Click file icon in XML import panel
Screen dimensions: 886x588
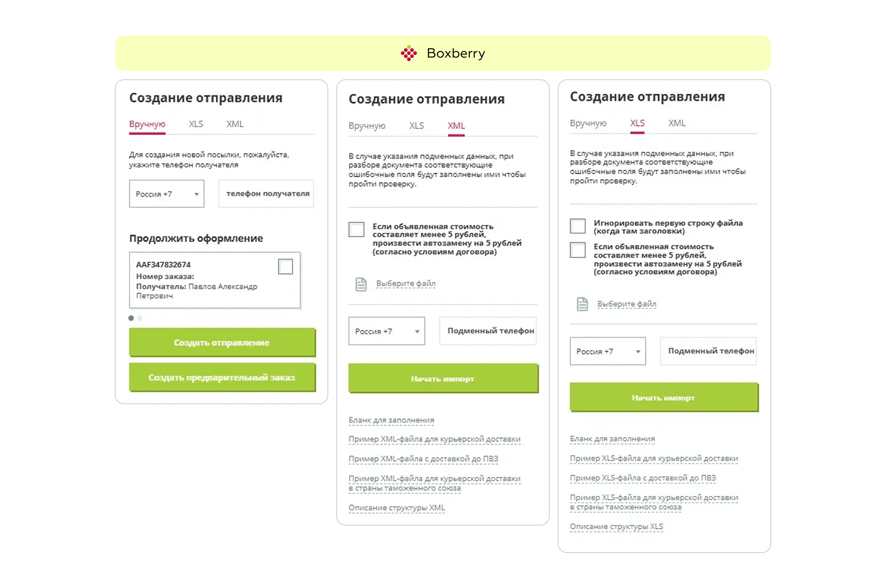coord(361,284)
